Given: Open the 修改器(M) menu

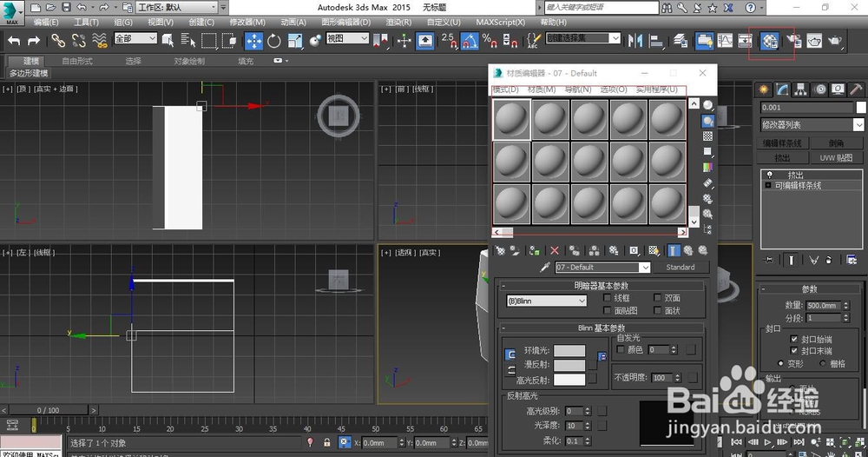Looking at the screenshot, I should 247,23.
